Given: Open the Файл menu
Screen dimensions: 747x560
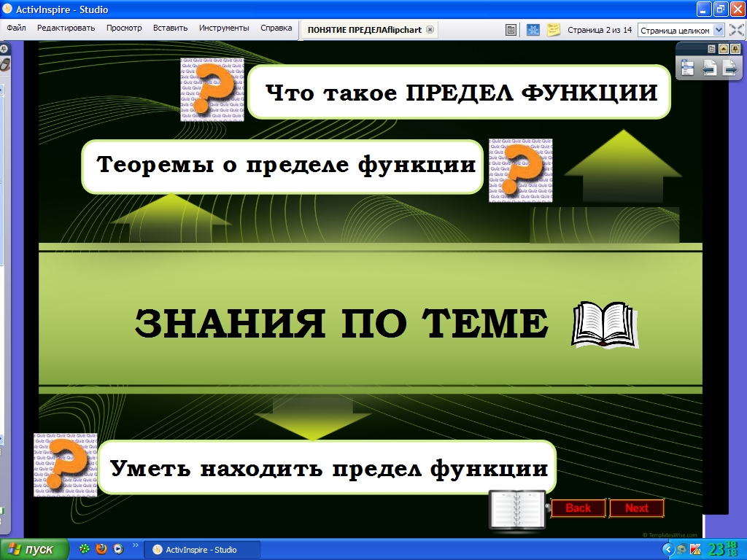Looking at the screenshot, I should pos(17,28).
